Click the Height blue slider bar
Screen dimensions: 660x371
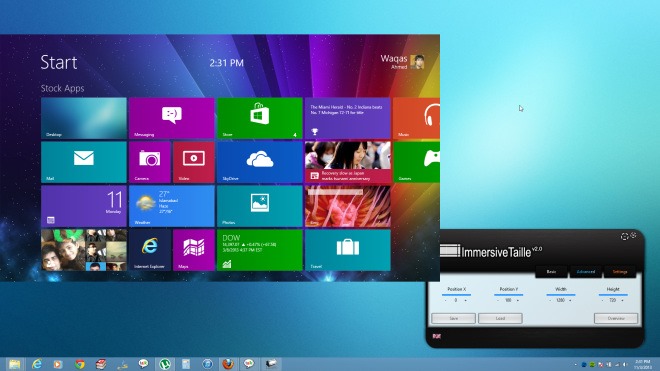(613, 295)
